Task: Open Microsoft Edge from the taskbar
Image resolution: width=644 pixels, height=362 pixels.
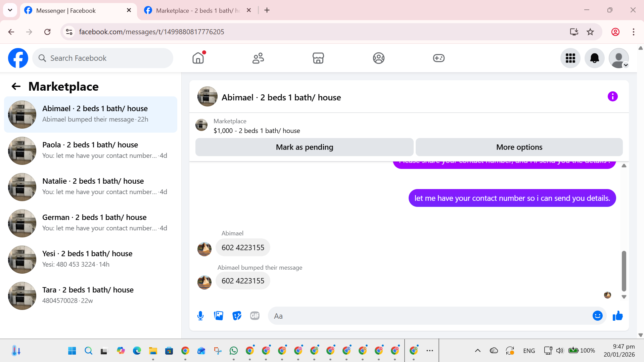Action: 137,351
